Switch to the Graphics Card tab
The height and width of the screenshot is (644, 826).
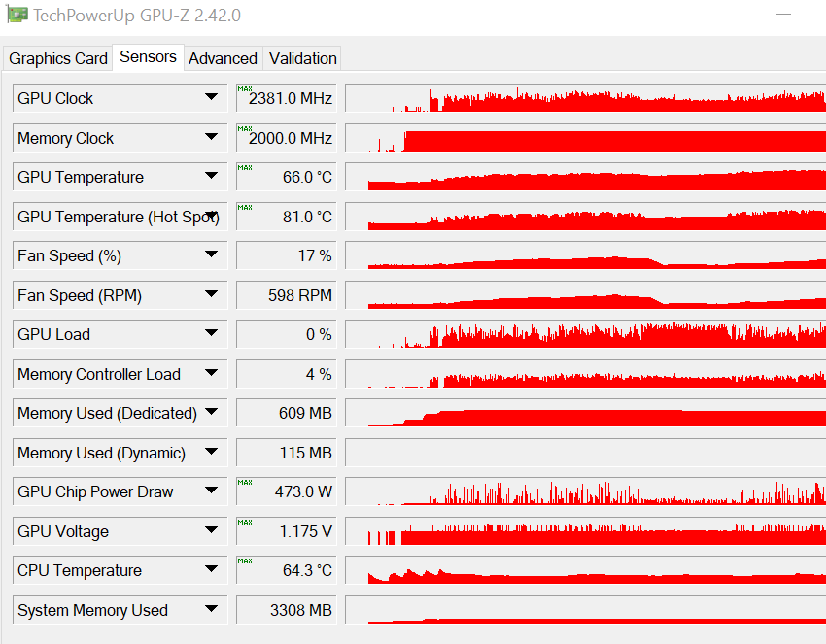[x=57, y=58]
